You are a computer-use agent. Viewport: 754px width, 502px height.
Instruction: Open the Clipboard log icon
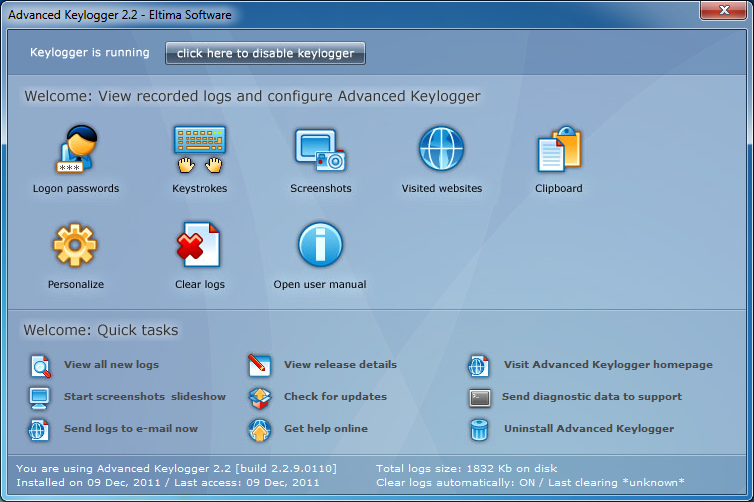coord(559,150)
